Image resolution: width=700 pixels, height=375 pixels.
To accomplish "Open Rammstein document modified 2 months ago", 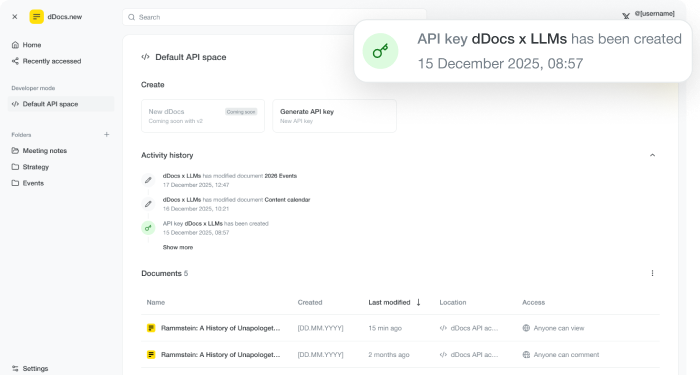I will [221, 355].
